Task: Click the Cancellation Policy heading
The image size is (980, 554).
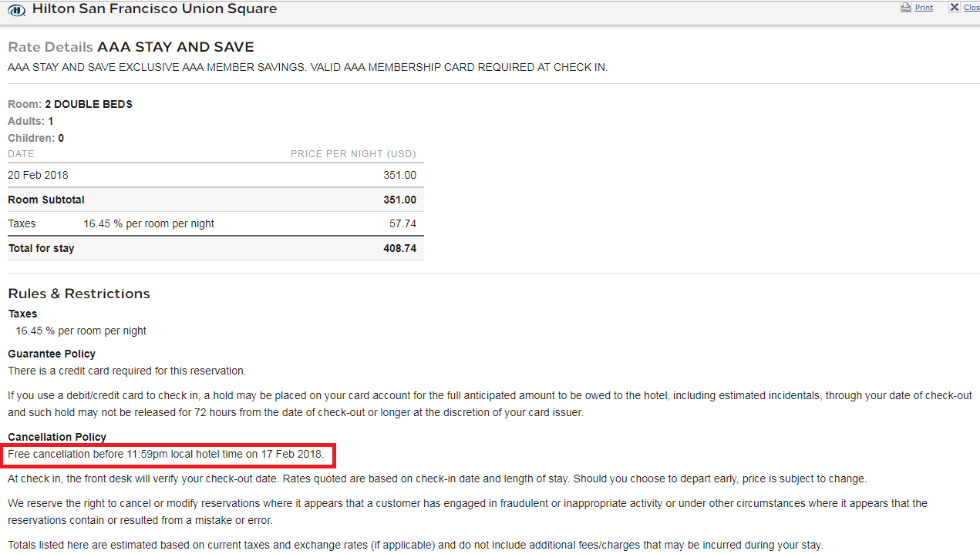Action: [x=57, y=437]
